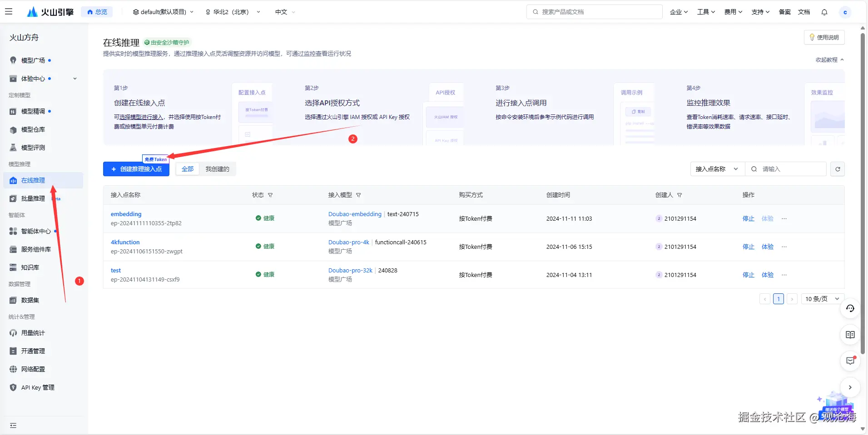The width and height of the screenshot is (868, 435).
Task: Open notifications bell
Action: 824,12
